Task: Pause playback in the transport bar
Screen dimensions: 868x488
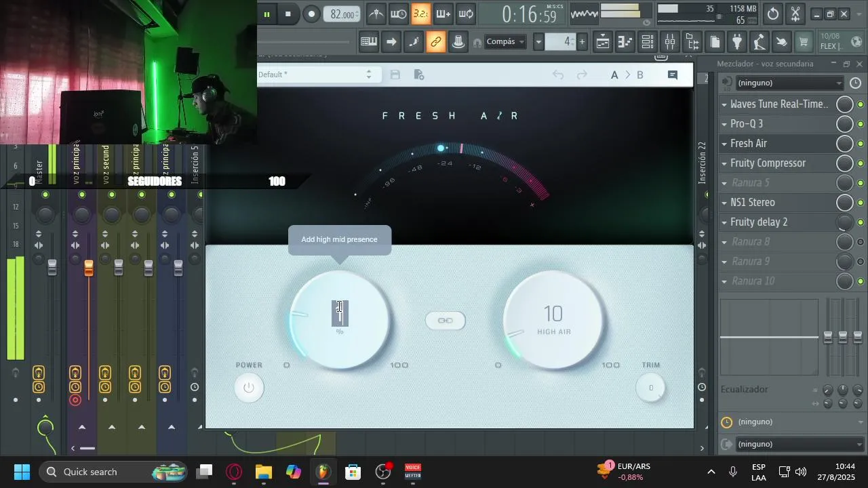Action: pos(267,14)
